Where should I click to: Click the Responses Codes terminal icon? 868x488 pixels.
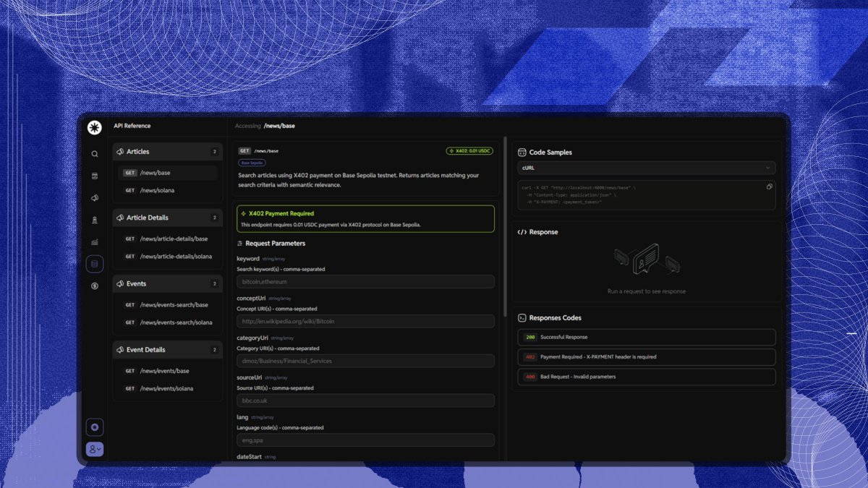pos(522,317)
